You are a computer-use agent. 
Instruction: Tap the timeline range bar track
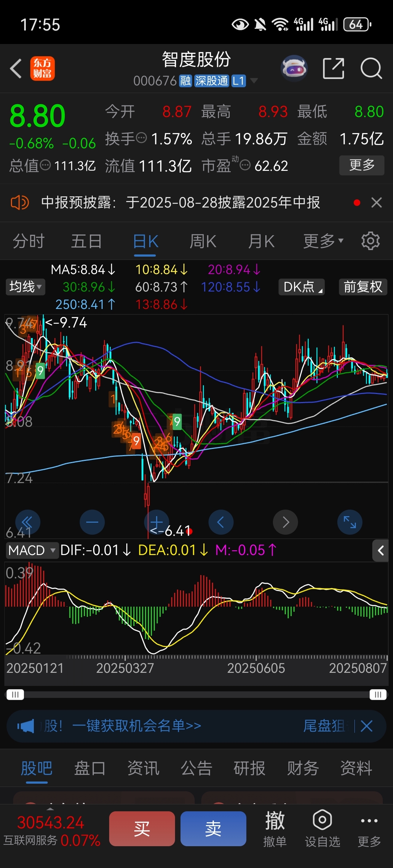click(x=196, y=695)
